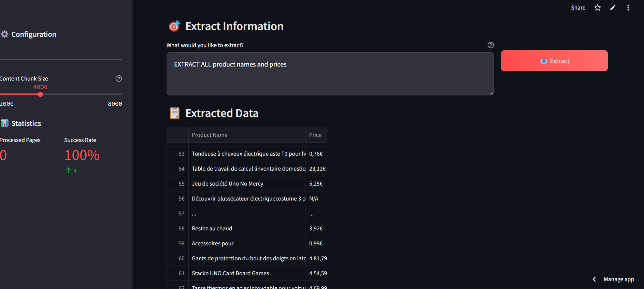Select the Tondeuse à cheveux row name cell

click(247, 154)
